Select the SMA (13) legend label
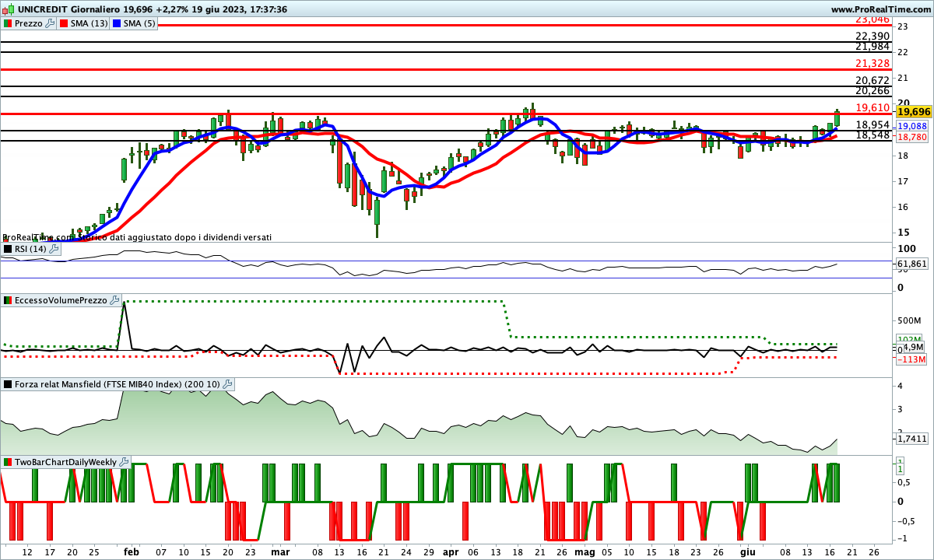The width and height of the screenshot is (934, 560). 90,23
